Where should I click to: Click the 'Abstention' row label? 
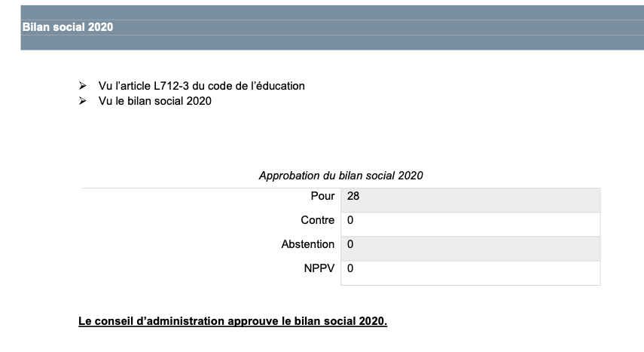coord(307,244)
